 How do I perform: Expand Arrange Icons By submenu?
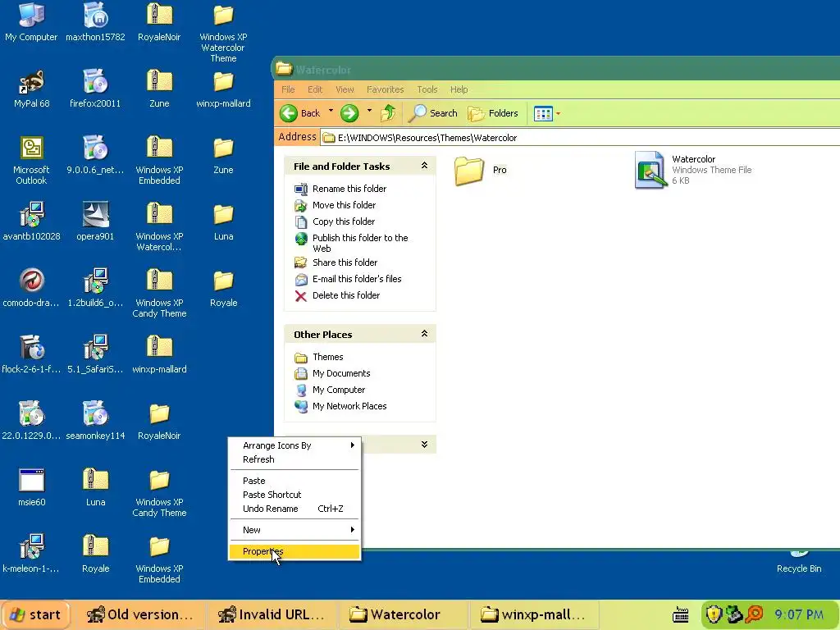pos(294,445)
